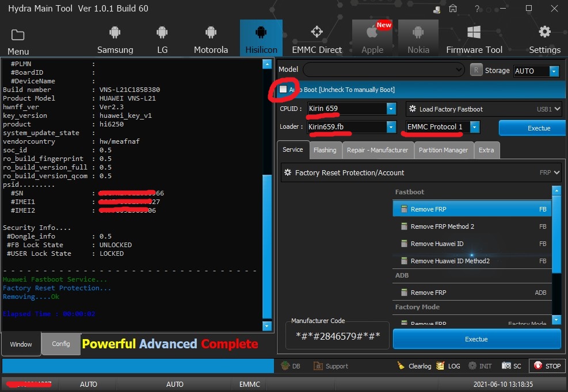Open the Settings gear icon
The image size is (568, 392).
tap(544, 32)
